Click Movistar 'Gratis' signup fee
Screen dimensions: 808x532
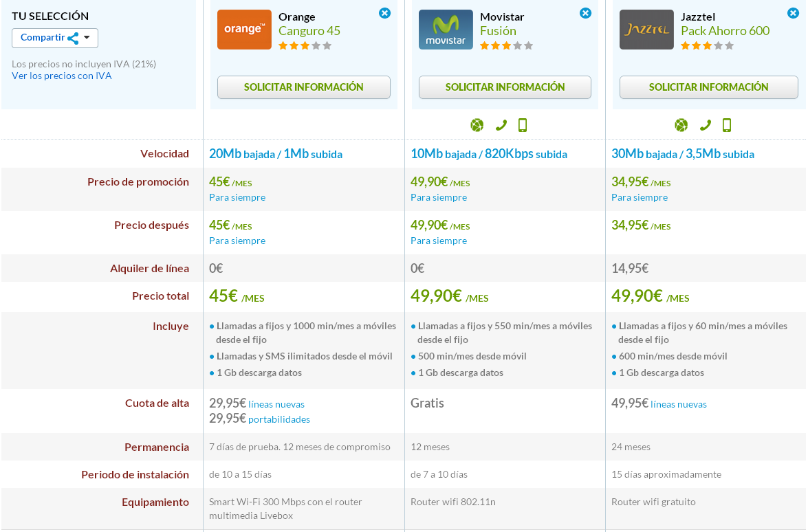coord(427,403)
